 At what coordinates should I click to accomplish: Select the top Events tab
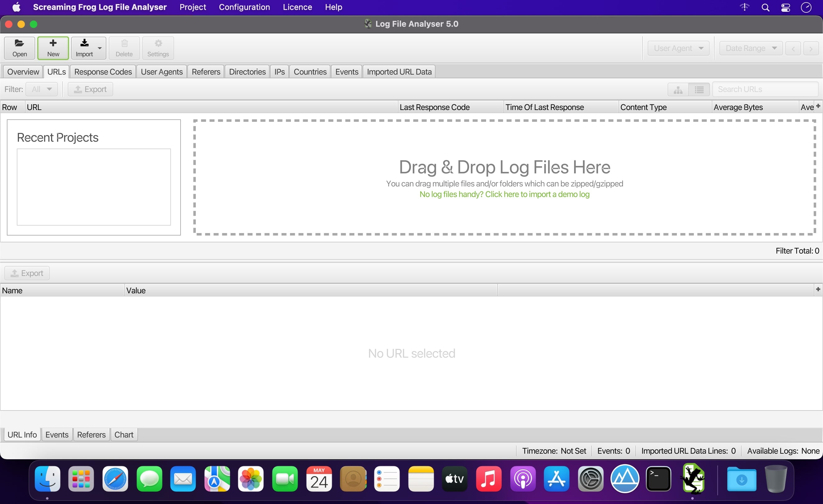347,72
